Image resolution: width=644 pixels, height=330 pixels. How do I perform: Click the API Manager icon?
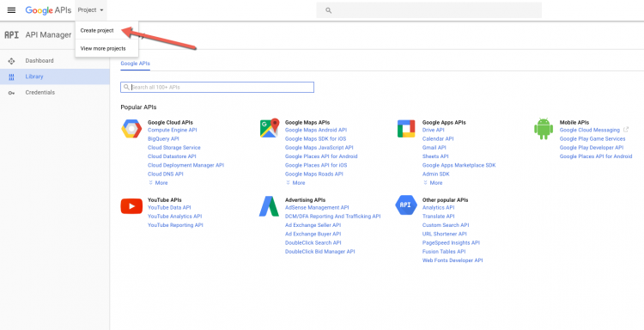point(11,35)
